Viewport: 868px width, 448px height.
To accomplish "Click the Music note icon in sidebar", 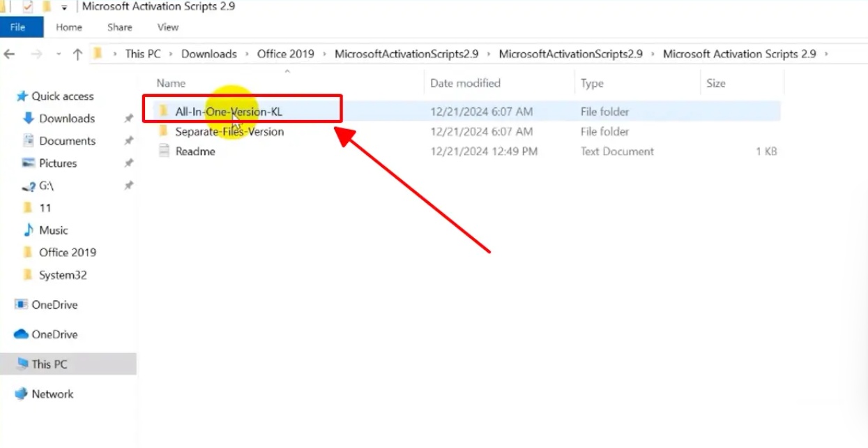I will (29, 230).
